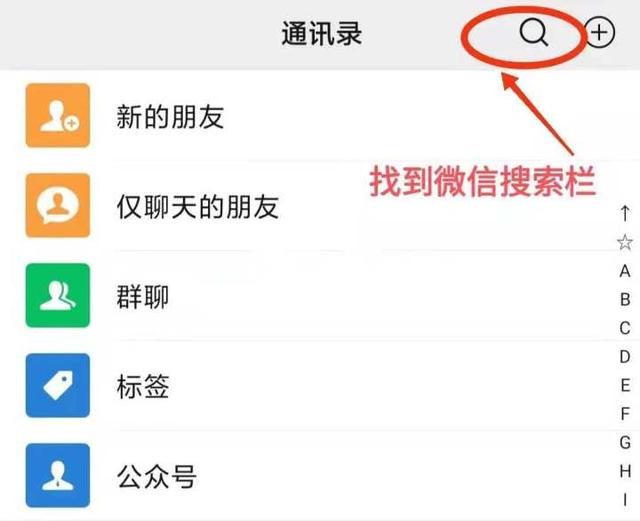Tap the orange New Friends icon

58,116
